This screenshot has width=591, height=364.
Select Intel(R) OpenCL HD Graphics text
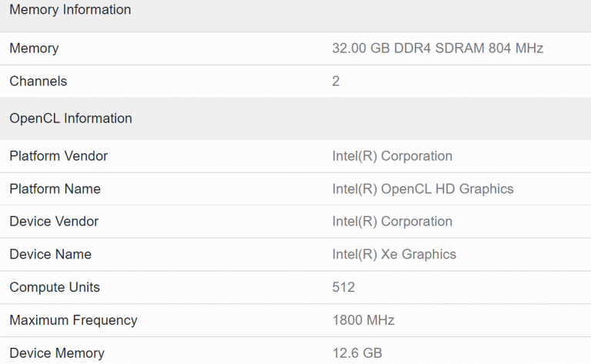[422, 189]
